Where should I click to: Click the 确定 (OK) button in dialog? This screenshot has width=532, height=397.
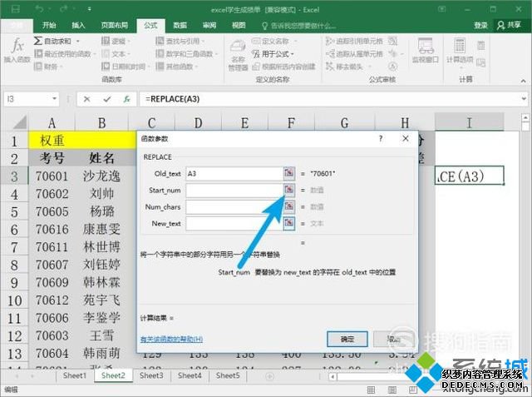347,339
